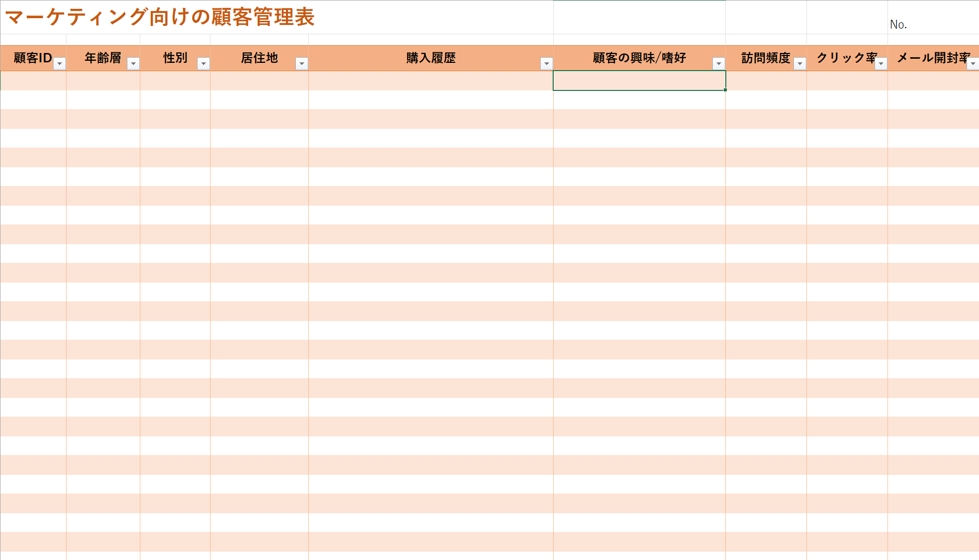Viewport: 979px width, 560px height.
Task: Open the 顧客ID filter dropdown
Action: tap(60, 63)
